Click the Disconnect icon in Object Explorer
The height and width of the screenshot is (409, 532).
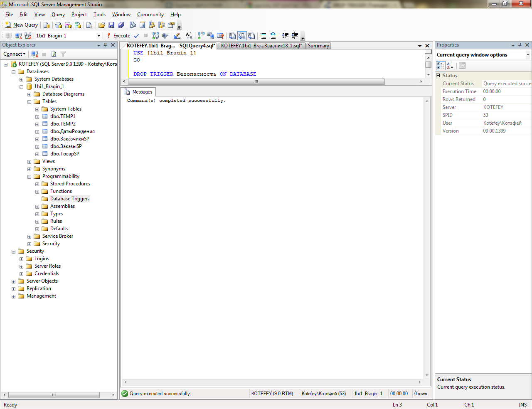tap(34, 54)
